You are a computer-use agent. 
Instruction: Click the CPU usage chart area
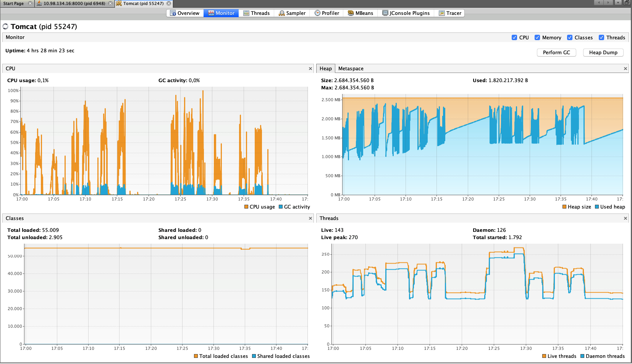click(x=164, y=141)
